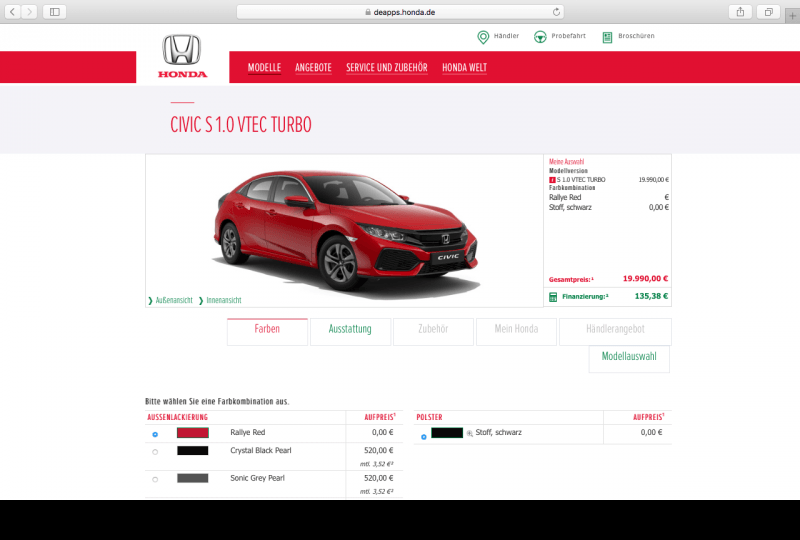Viewport: 800px width, 540px height.
Task: Open the ANGEBOTE menu
Action: [x=313, y=67]
